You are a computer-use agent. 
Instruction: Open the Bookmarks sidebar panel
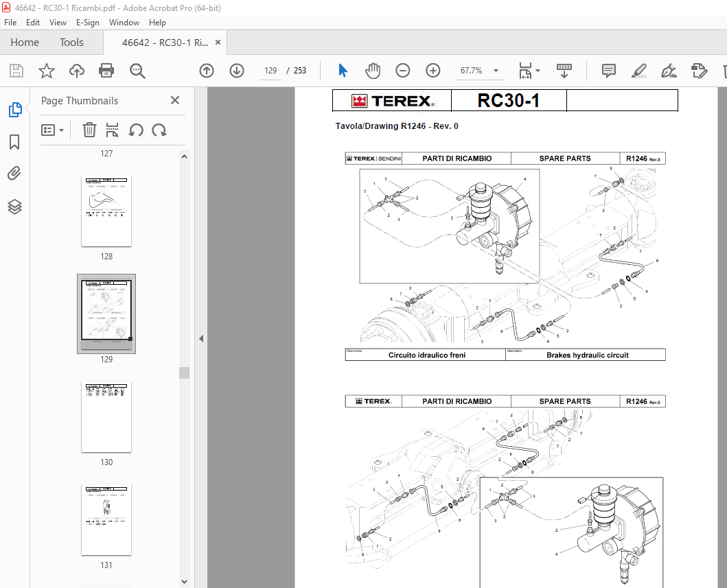pos(14,142)
